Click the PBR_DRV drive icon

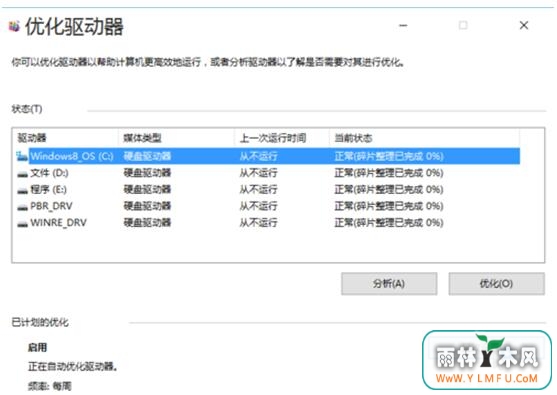tap(23, 207)
